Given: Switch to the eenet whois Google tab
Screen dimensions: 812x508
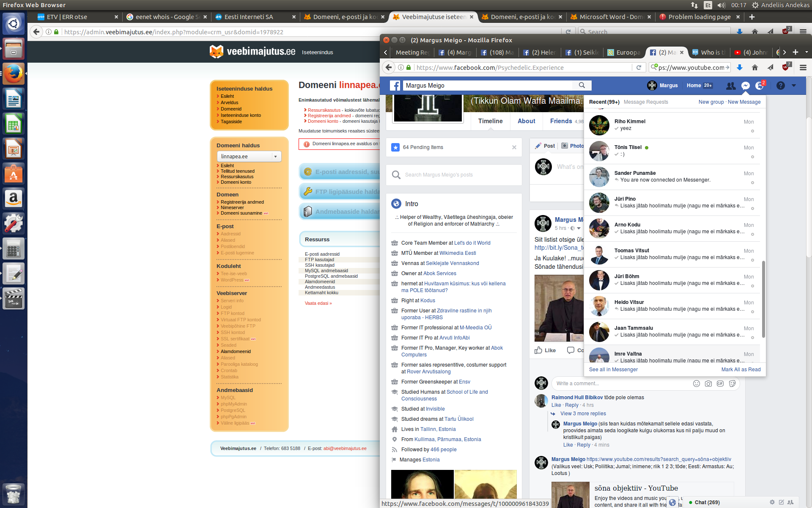Looking at the screenshot, I should pyautogui.click(x=167, y=17).
